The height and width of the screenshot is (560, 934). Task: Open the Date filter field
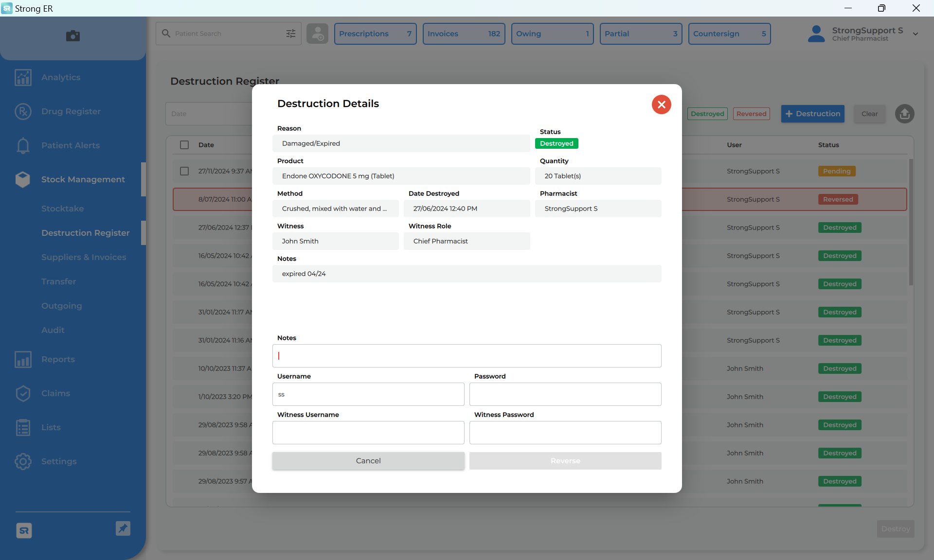pyautogui.click(x=209, y=113)
